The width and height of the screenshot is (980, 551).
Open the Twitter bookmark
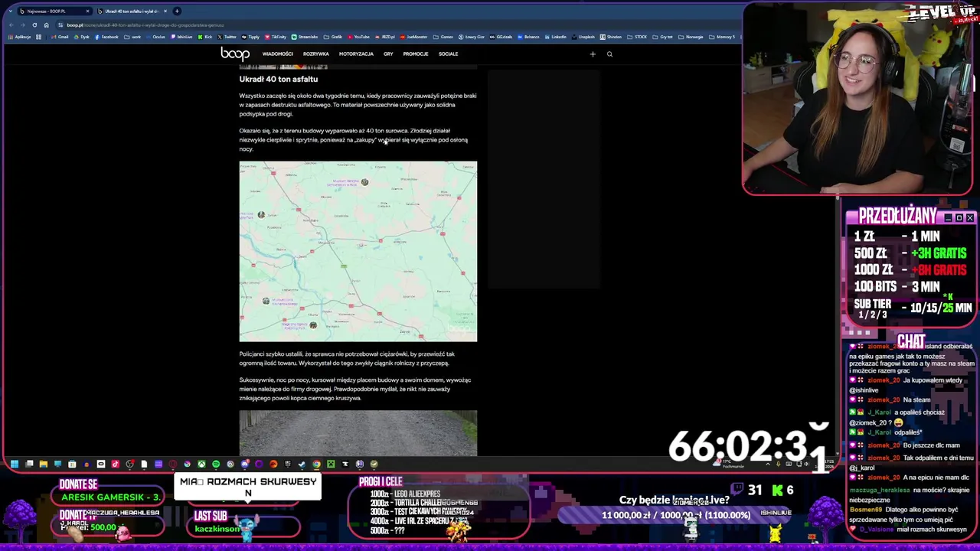[x=227, y=37]
